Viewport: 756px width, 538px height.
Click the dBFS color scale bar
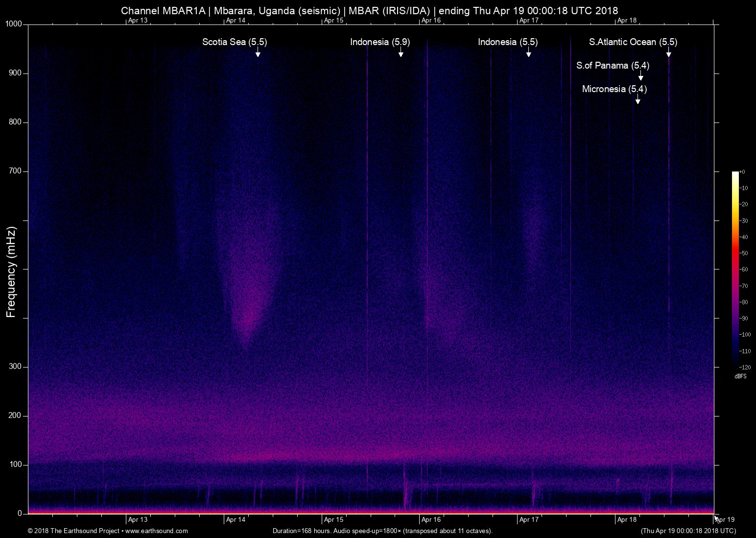[x=735, y=268]
